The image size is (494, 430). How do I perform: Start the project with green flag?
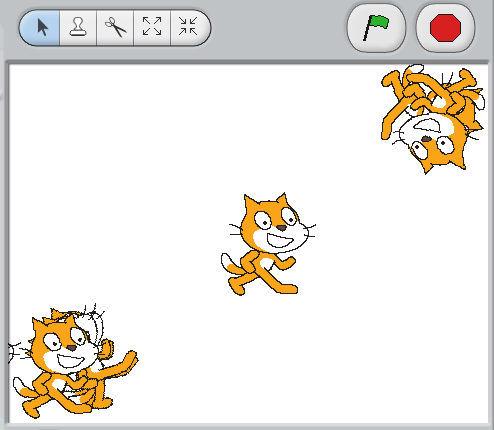pos(376,28)
